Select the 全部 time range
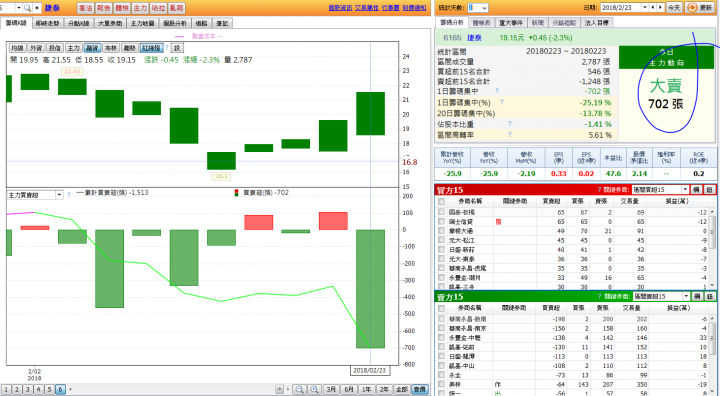Screen dimensions: 720x396 402,389
